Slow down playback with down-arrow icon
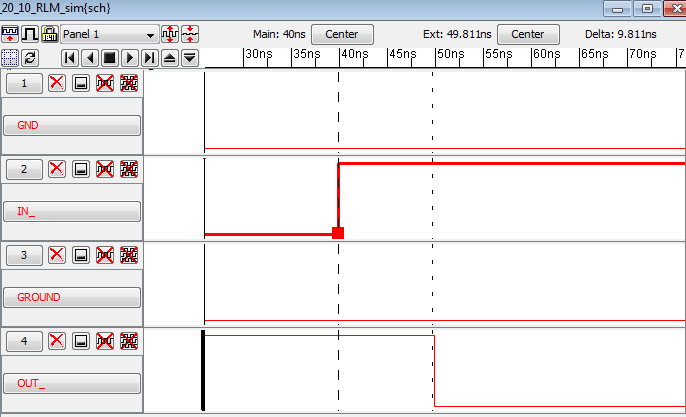This screenshot has height=417, width=686. pos(190,58)
